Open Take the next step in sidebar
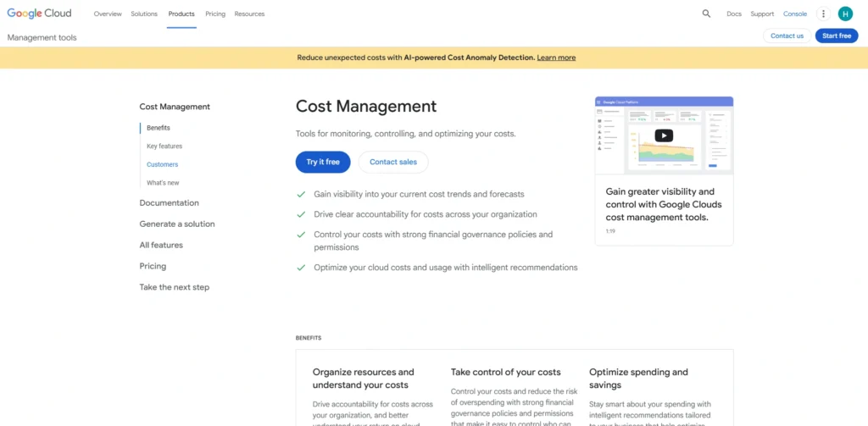 click(x=175, y=287)
